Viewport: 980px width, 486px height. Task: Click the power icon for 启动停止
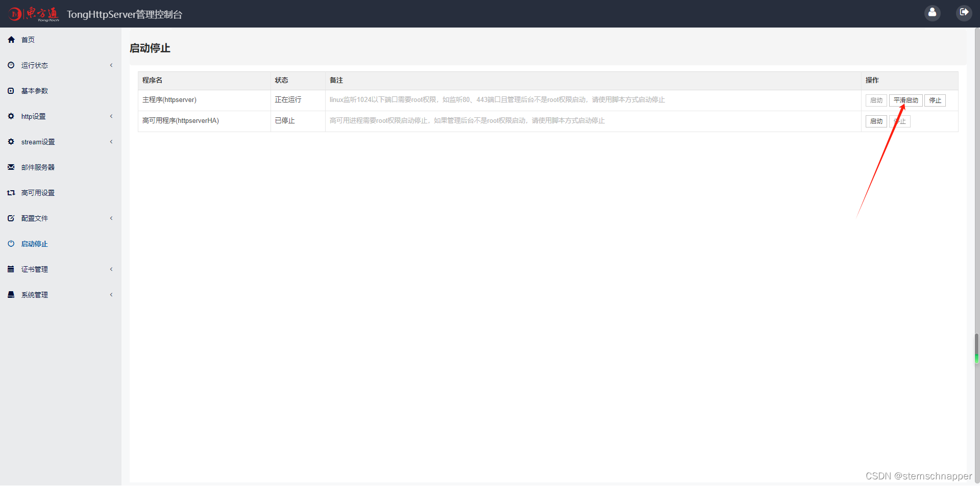[x=11, y=244]
